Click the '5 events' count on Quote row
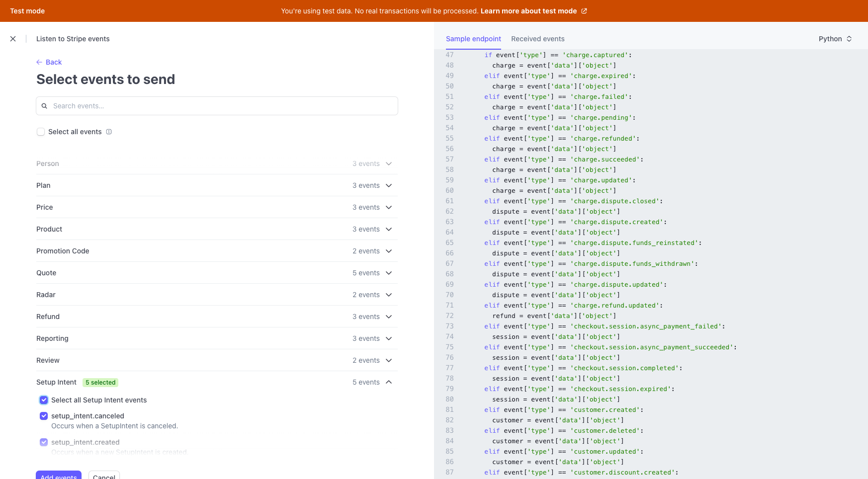Screen dimensions: 868x479 366,273
